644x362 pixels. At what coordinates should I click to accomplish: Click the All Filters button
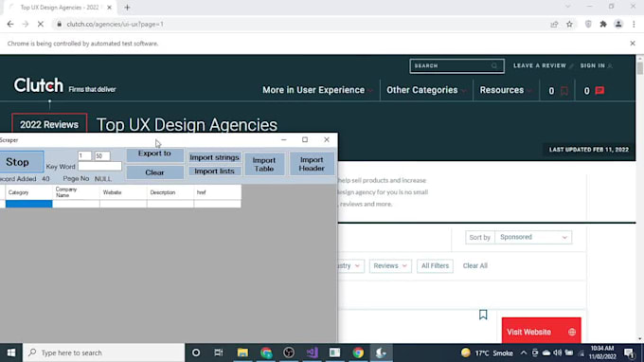[x=435, y=266]
